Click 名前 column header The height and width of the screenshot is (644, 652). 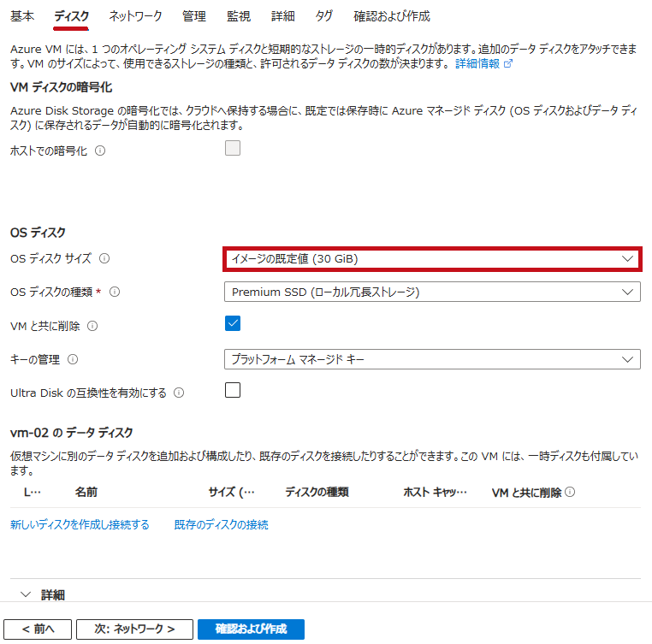point(86,493)
